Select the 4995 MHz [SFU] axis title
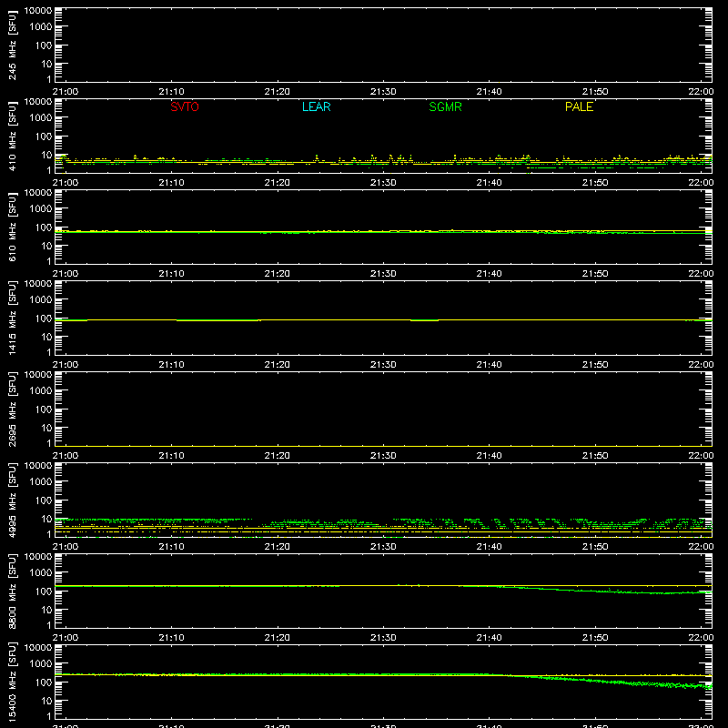Screen dimensions: 728x728 point(12,500)
